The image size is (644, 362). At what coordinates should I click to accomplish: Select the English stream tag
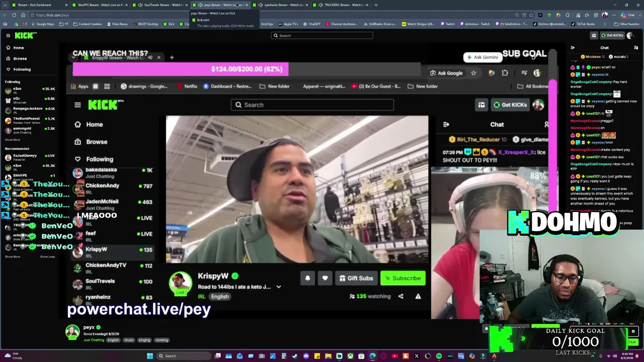pyautogui.click(x=113, y=340)
